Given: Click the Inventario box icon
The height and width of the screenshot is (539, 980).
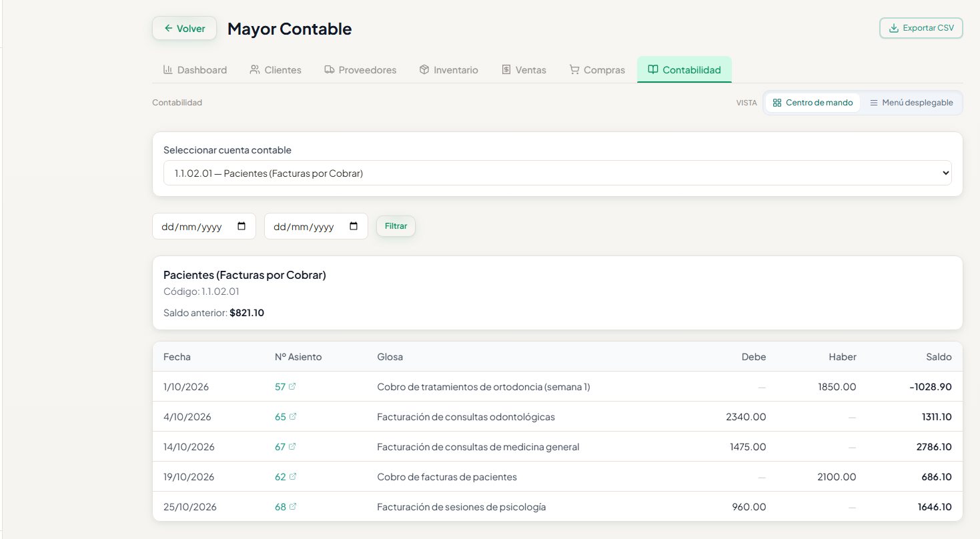Looking at the screenshot, I should [x=424, y=69].
